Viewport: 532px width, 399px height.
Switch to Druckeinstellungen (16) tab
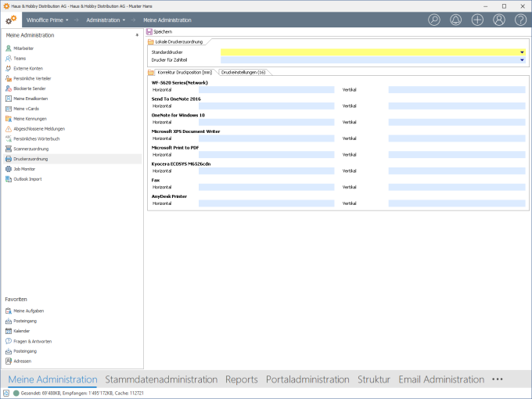(x=243, y=72)
